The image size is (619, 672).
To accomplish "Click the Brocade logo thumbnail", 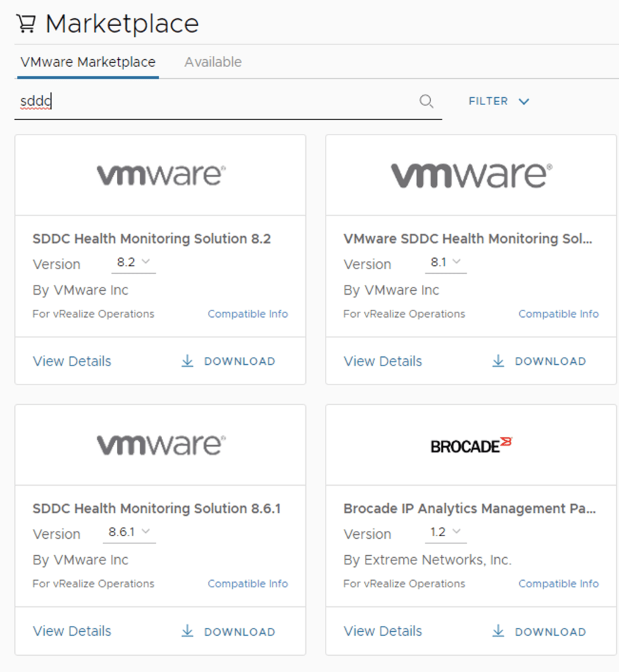I will [x=471, y=445].
